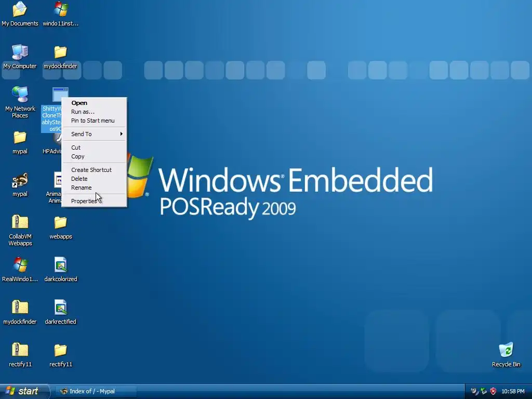Choose Cut from the context menu
This screenshot has width=532, height=399.
[94, 148]
